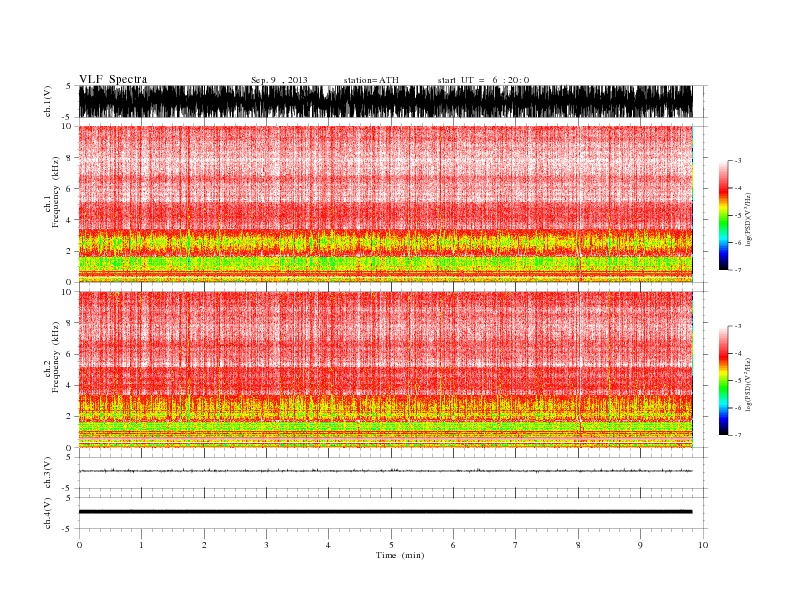
Task: Click the "2" kHz tick on ch.2 frequency axis
Action: (68, 417)
